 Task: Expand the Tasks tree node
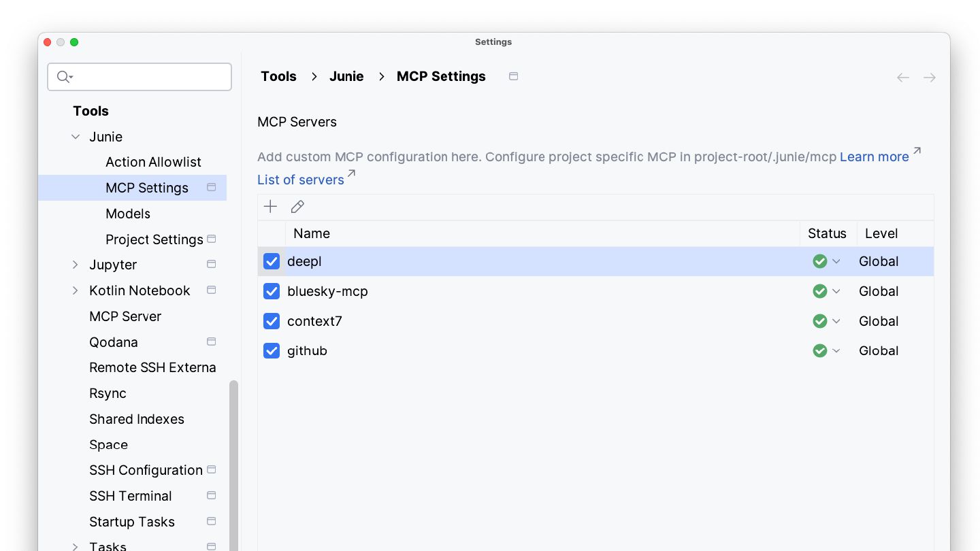click(76, 546)
